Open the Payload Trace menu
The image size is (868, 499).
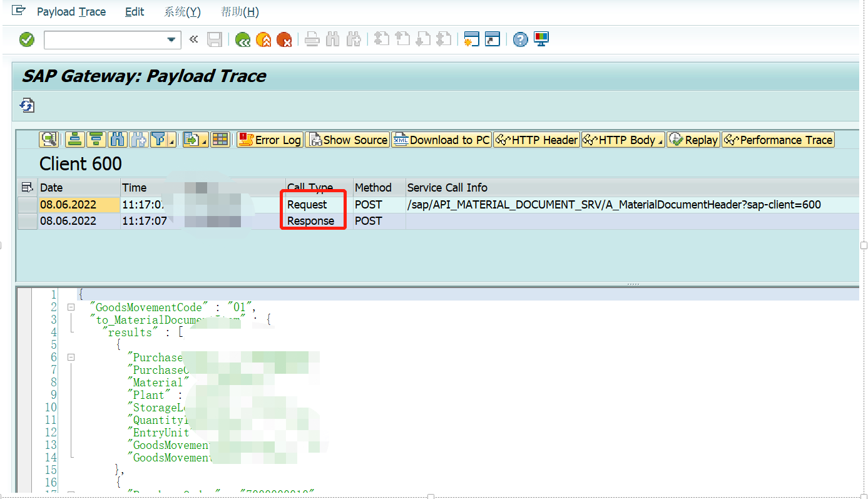71,12
